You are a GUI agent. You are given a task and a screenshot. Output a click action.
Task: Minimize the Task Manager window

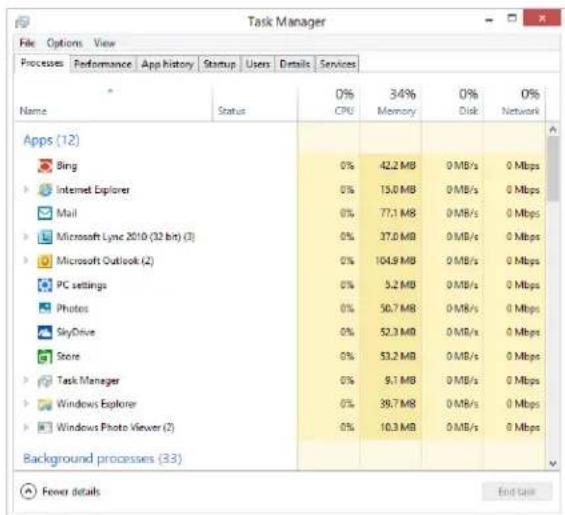pyautogui.click(x=489, y=20)
